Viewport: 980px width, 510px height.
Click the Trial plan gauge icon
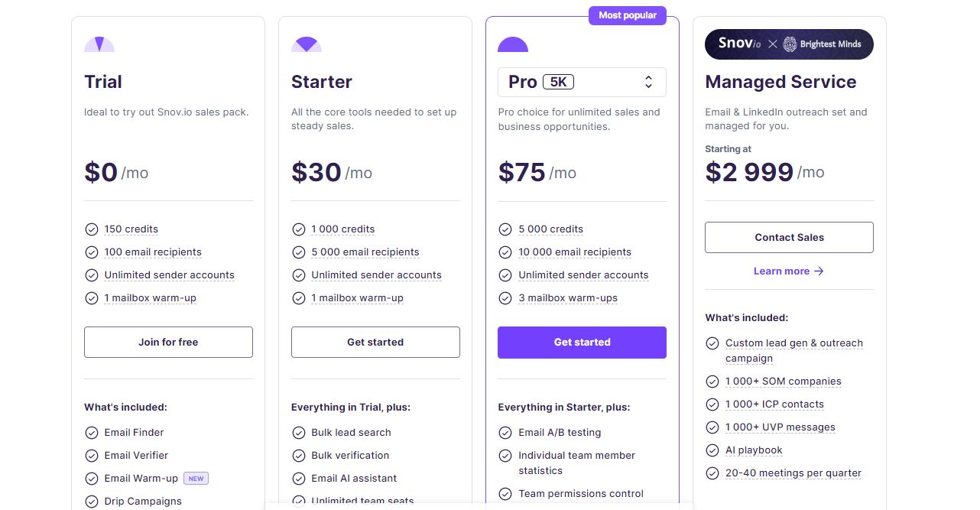coord(99,44)
